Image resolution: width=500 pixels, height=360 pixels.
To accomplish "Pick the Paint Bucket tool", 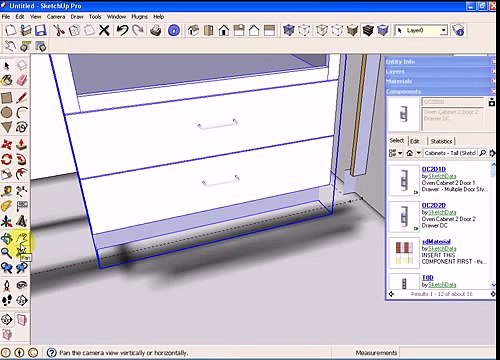I will (x=7, y=80).
